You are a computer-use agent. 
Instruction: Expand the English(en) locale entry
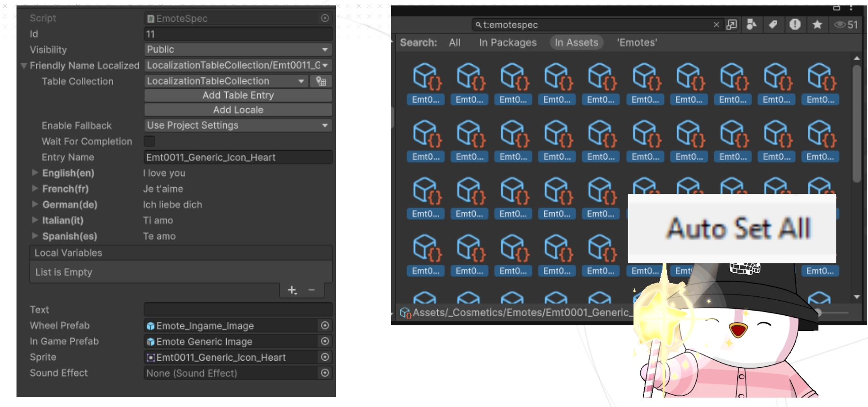(35, 173)
